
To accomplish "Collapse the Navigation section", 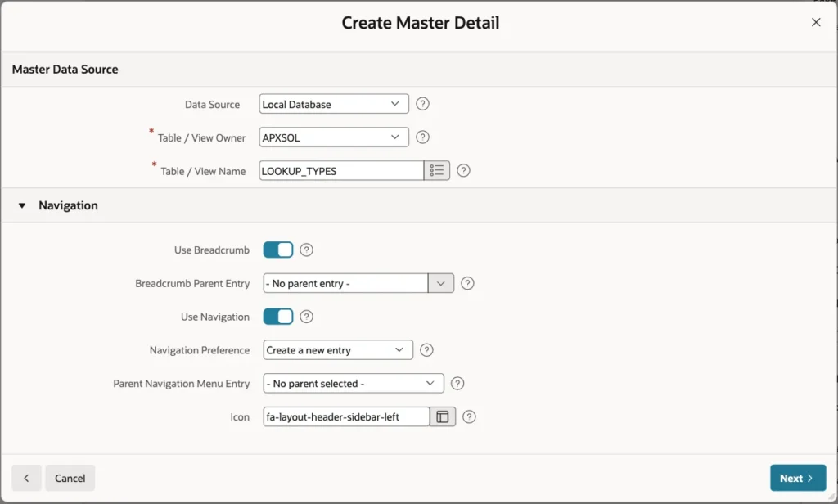I will click(x=22, y=205).
